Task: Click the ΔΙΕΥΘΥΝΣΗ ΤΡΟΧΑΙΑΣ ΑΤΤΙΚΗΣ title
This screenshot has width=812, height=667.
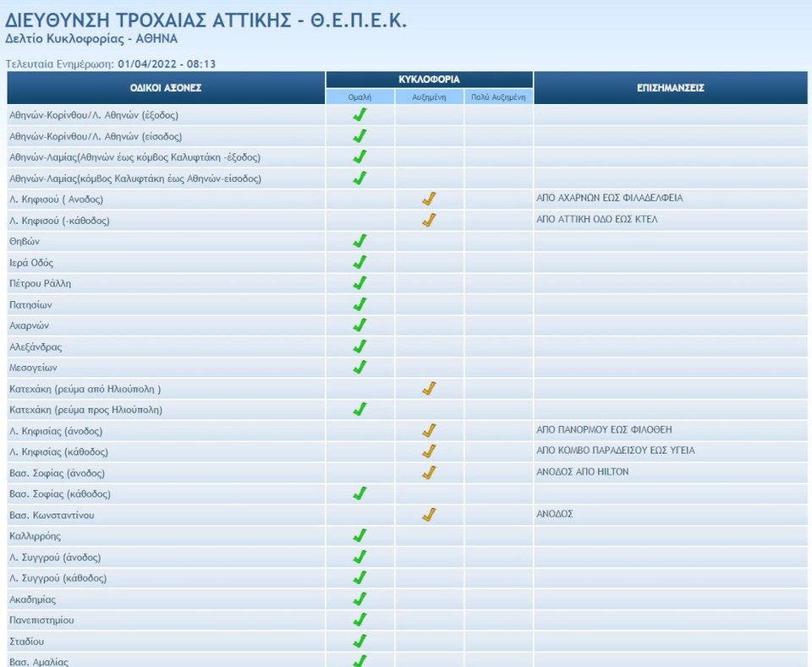Action: click(206, 20)
